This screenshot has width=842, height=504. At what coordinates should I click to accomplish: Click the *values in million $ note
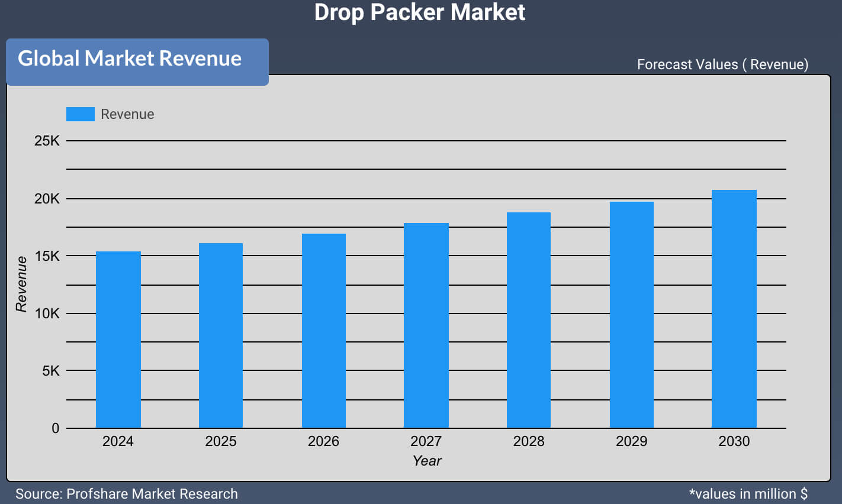point(748,494)
